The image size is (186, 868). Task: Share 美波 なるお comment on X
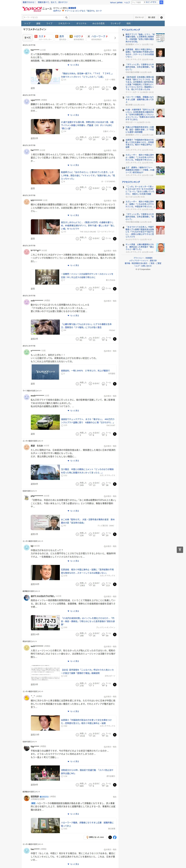click(x=115, y=484)
